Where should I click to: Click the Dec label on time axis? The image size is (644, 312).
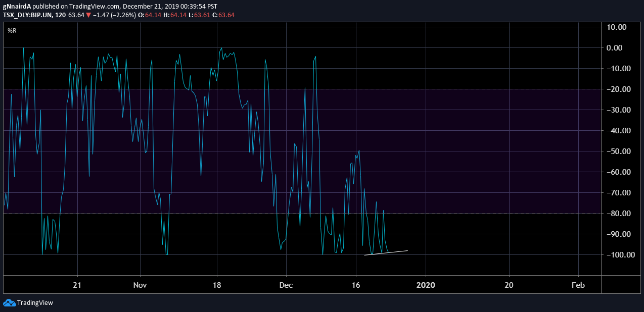tap(286, 285)
